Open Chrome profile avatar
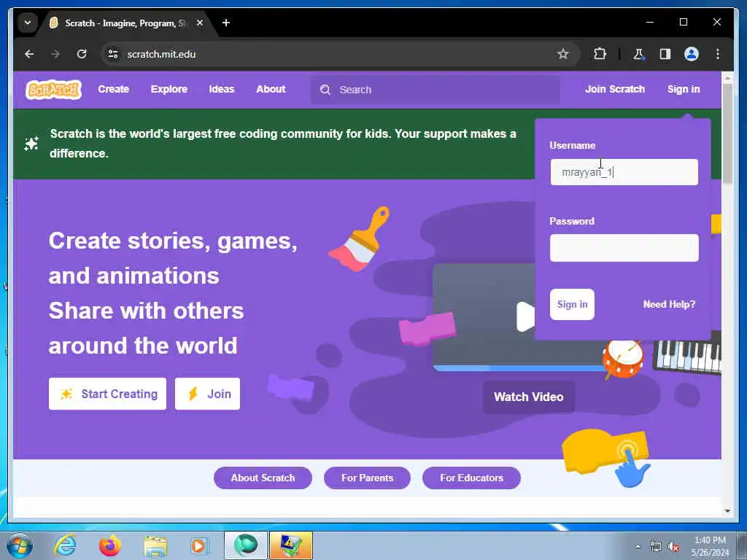Image resolution: width=747 pixels, height=560 pixels. click(x=692, y=54)
